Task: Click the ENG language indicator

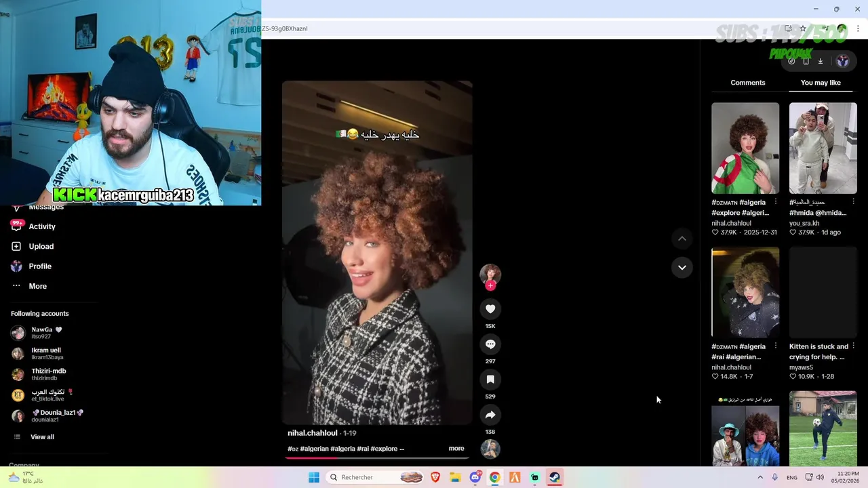Action: coord(792,478)
